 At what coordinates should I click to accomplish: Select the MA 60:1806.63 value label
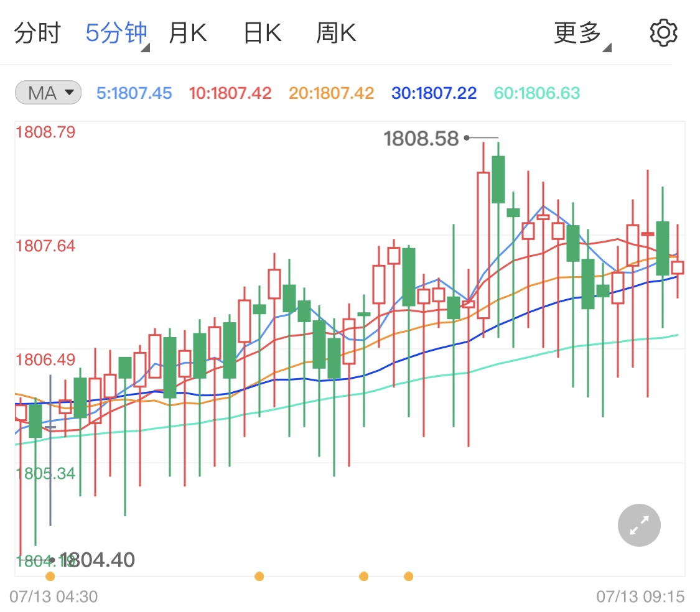pos(536,93)
